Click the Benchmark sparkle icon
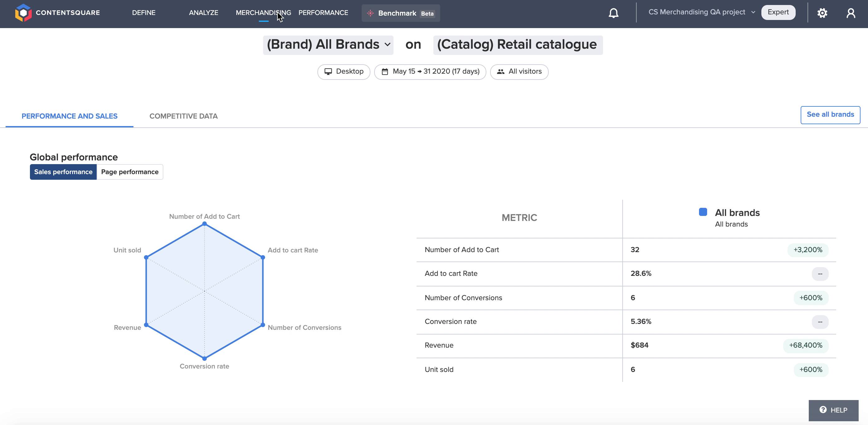868x425 pixels. (x=370, y=13)
